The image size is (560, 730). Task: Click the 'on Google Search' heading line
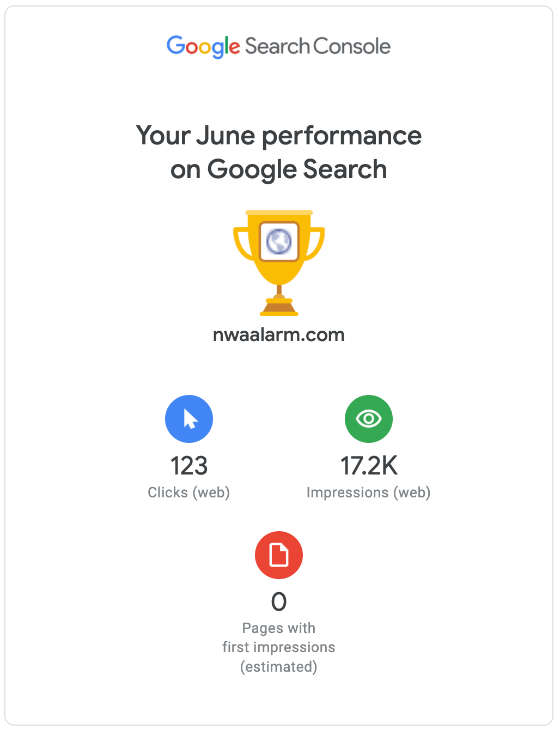point(279,169)
